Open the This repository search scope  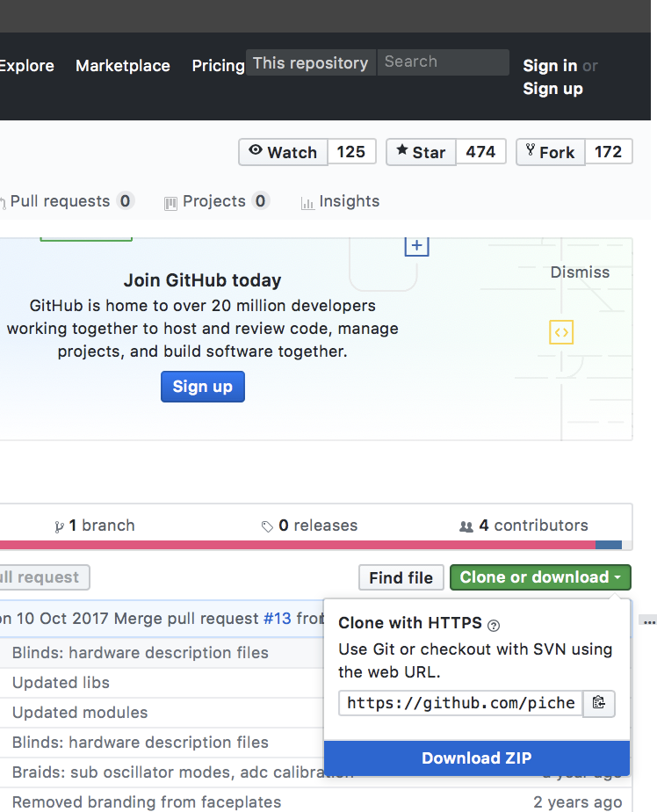310,62
